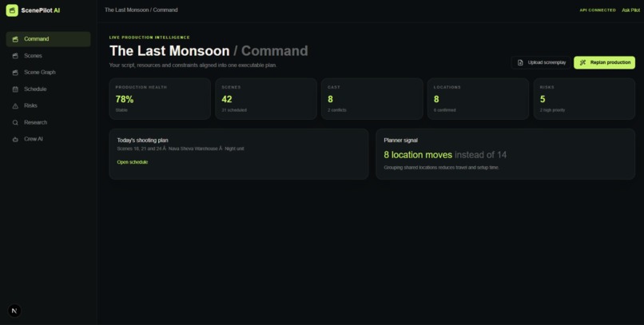Click the Upload screenplay button
This screenshot has height=325, width=644.
click(x=541, y=62)
